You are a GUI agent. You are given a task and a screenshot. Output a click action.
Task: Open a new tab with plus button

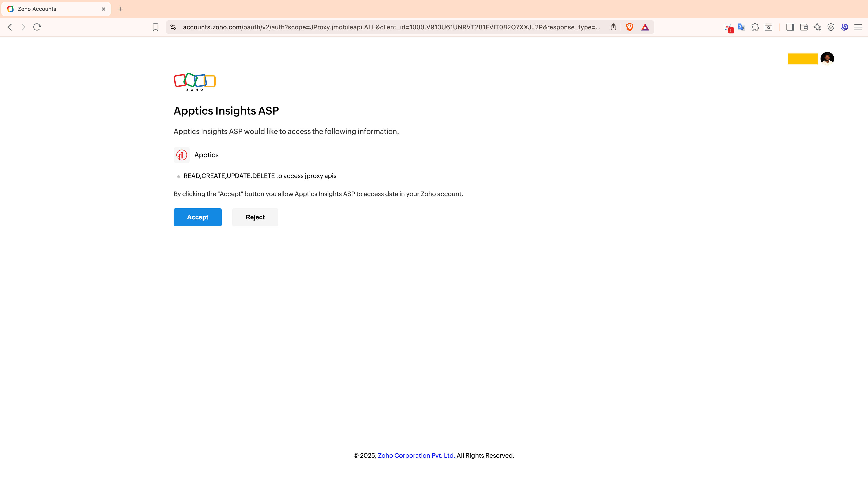click(120, 9)
